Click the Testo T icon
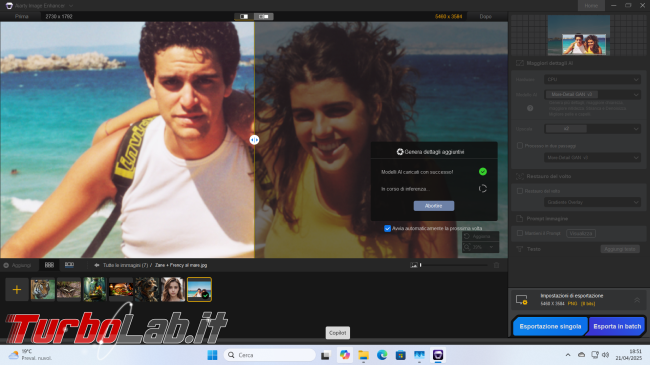The image size is (650, 365). pyautogui.click(x=519, y=249)
